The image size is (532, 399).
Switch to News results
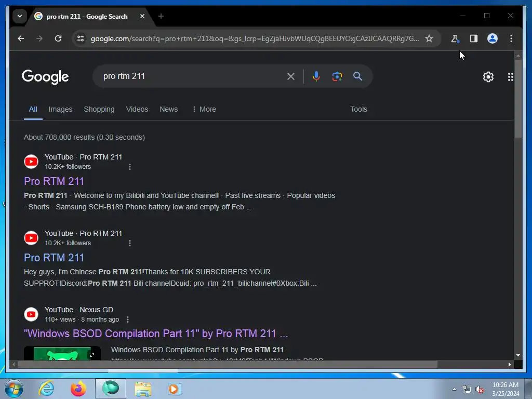coord(169,109)
